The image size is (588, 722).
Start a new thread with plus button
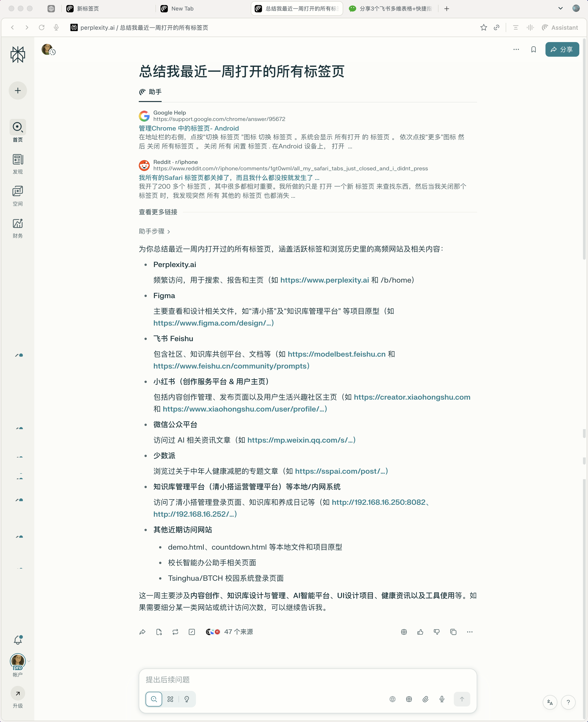(x=18, y=91)
